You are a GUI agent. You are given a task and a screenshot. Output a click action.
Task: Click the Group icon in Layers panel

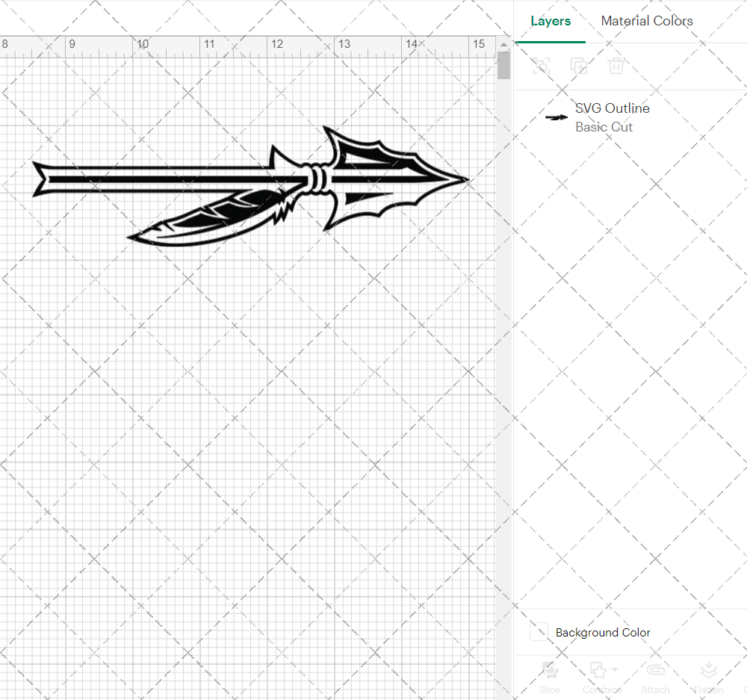point(541,66)
